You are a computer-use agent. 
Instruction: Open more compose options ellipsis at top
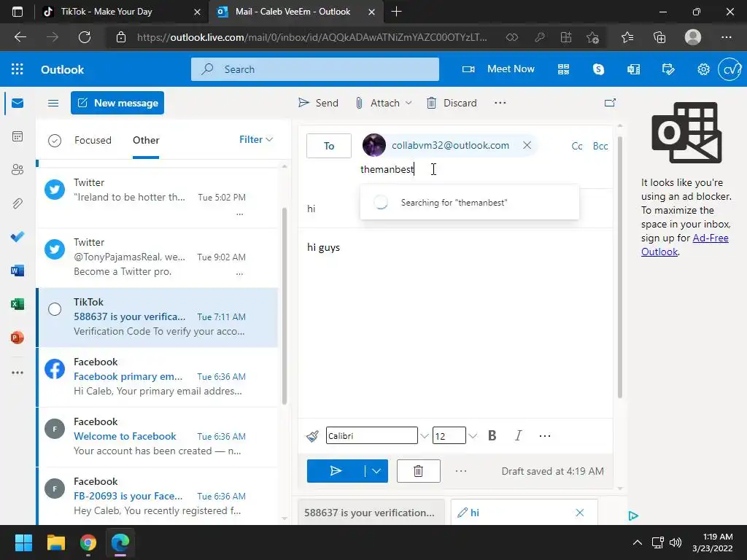(x=500, y=102)
